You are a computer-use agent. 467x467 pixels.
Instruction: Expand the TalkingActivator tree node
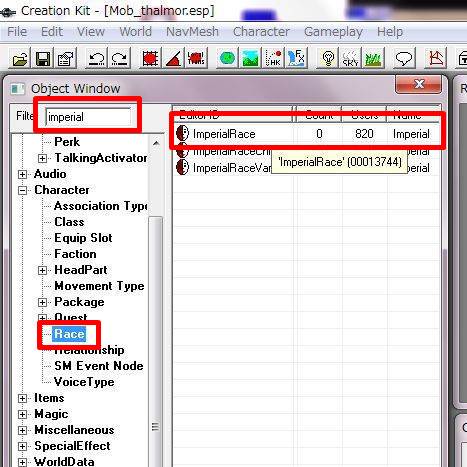point(42,158)
